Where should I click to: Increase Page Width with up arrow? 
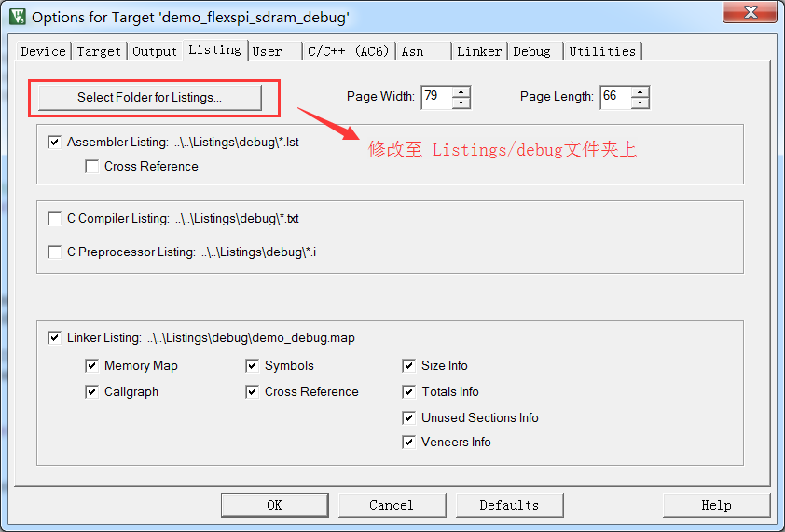click(461, 91)
